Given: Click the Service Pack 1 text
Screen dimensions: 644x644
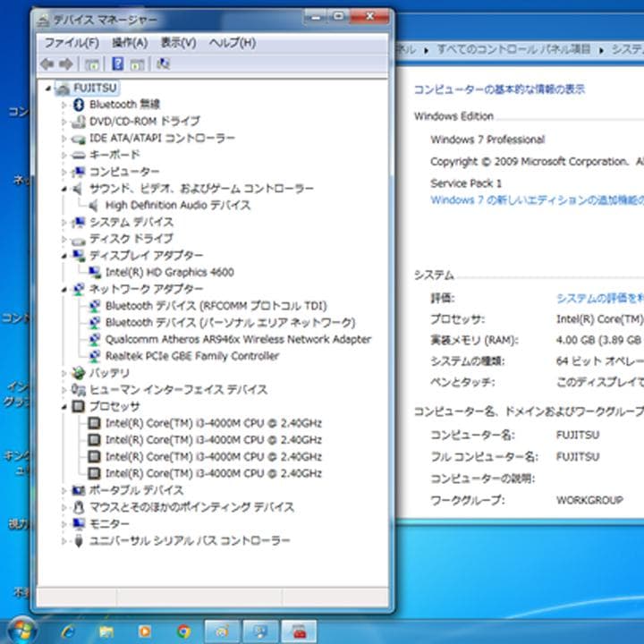Looking at the screenshot, I should pos(466,183).
